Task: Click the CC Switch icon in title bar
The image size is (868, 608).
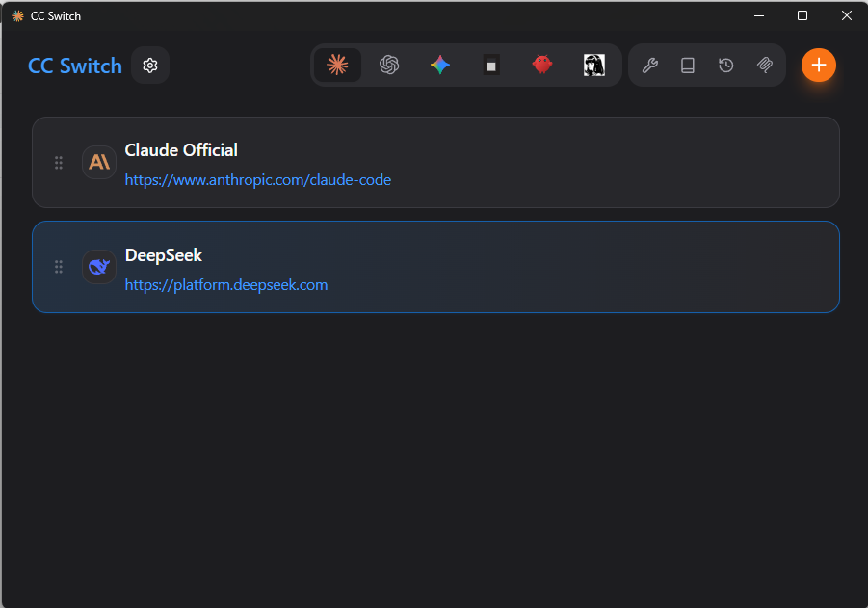Action: click(17, 16)
